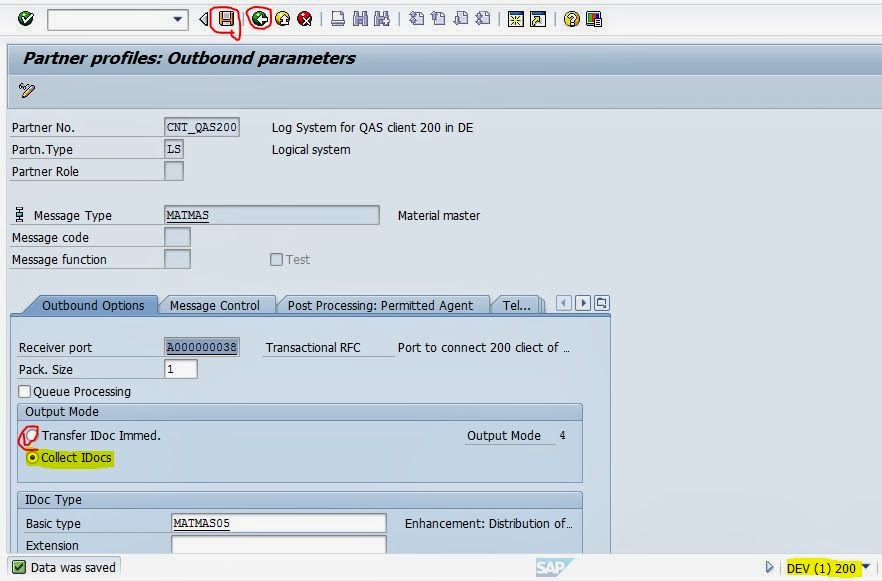The height and width of the screenshot is (581, 882).
Task: Open DEV (1) 200 system dropdown
Action: (x=866, y=567)
